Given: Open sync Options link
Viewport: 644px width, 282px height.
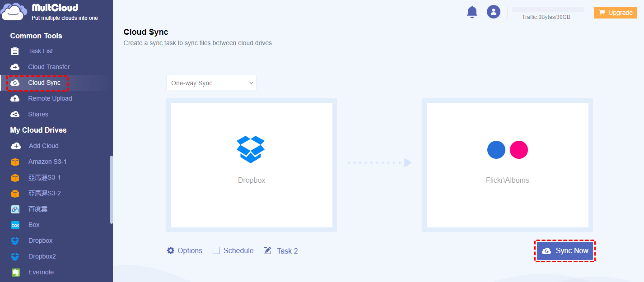Looking at the screenshot, I should pos(190,250).
